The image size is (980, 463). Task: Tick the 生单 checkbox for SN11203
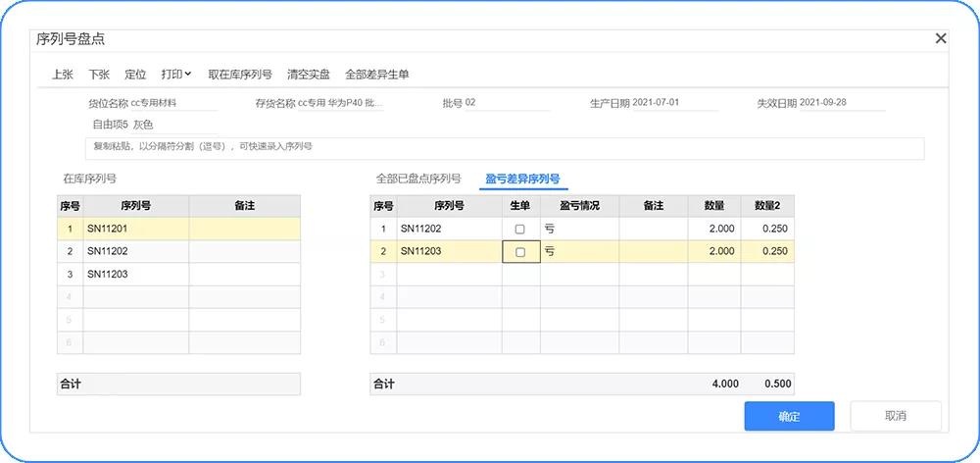coord(520,252)
